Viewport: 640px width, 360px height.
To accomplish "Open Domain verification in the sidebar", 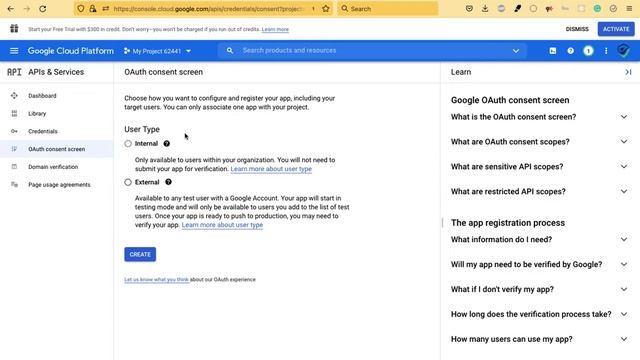I will coord(57,167).
